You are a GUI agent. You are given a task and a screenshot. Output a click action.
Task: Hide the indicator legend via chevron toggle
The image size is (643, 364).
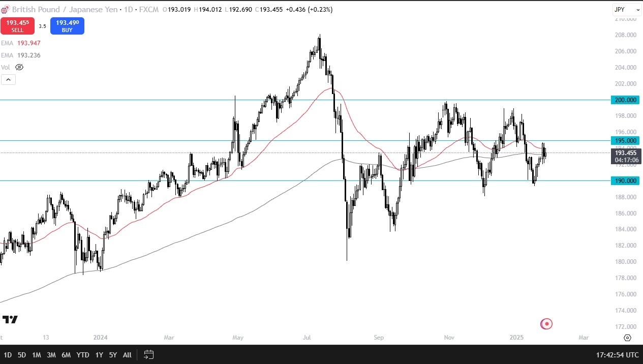tap(8, 79)
